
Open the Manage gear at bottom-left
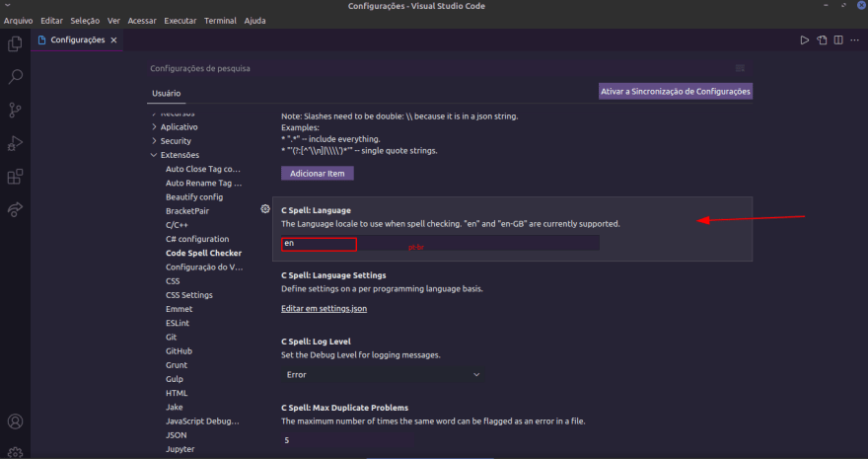click(15, 452)
